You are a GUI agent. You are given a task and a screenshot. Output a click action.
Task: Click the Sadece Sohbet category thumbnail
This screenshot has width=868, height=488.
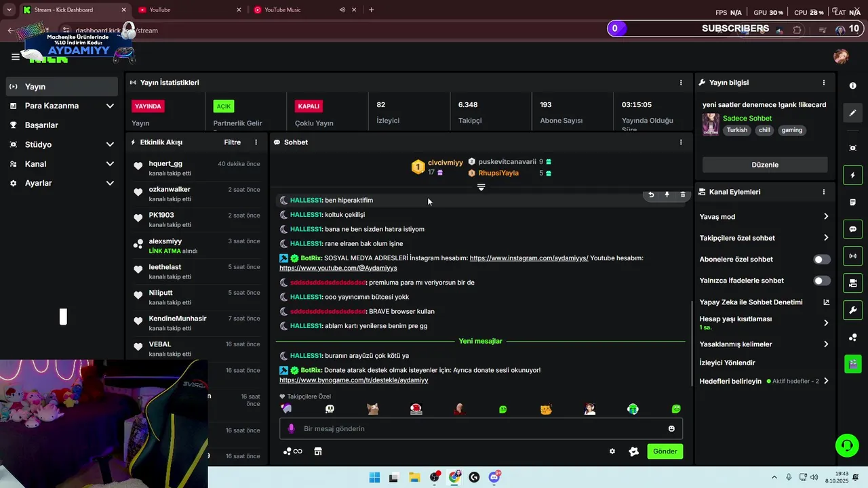(x=711, y=124)
